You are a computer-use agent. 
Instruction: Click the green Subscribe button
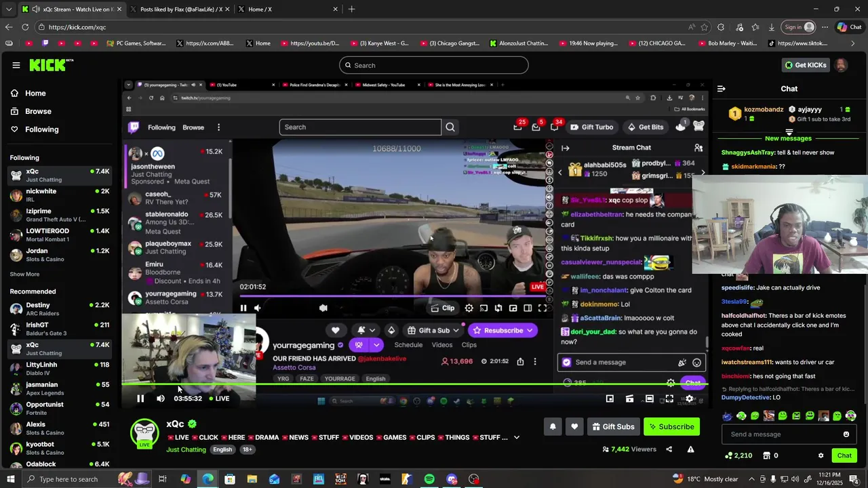click(x=671, y=426)
